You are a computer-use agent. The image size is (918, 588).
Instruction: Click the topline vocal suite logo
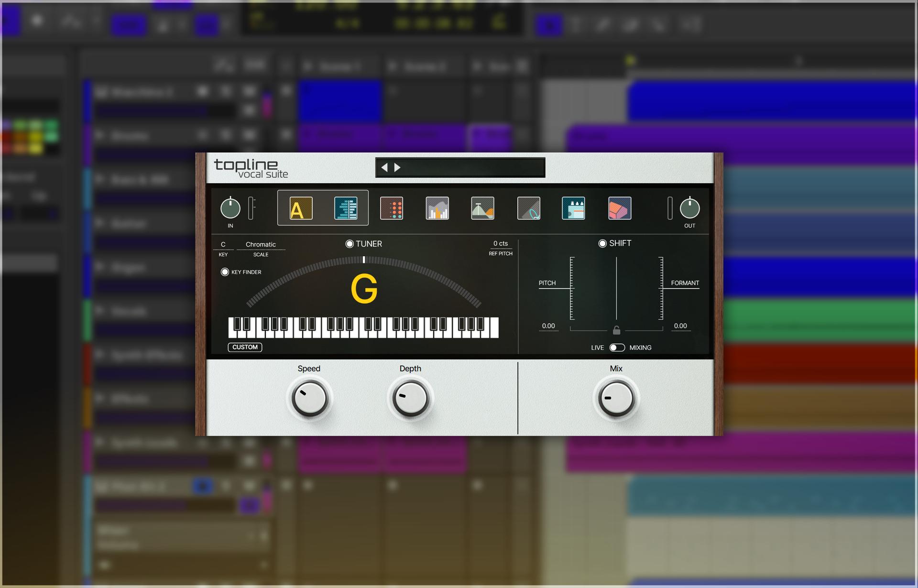click(251, 168)
